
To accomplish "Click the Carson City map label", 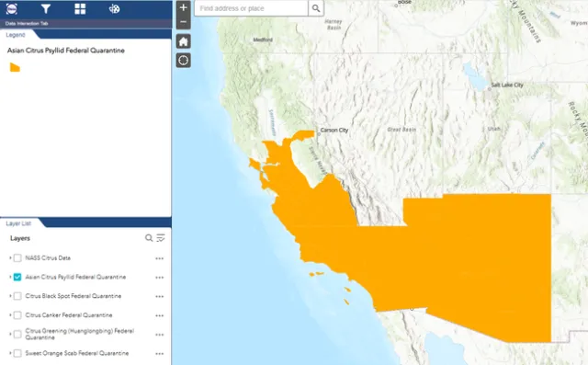I will pyautogui.click(x=334, y=131).
